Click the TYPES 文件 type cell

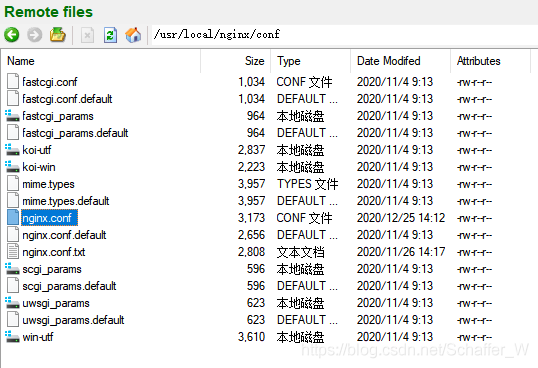click(307, 184)
